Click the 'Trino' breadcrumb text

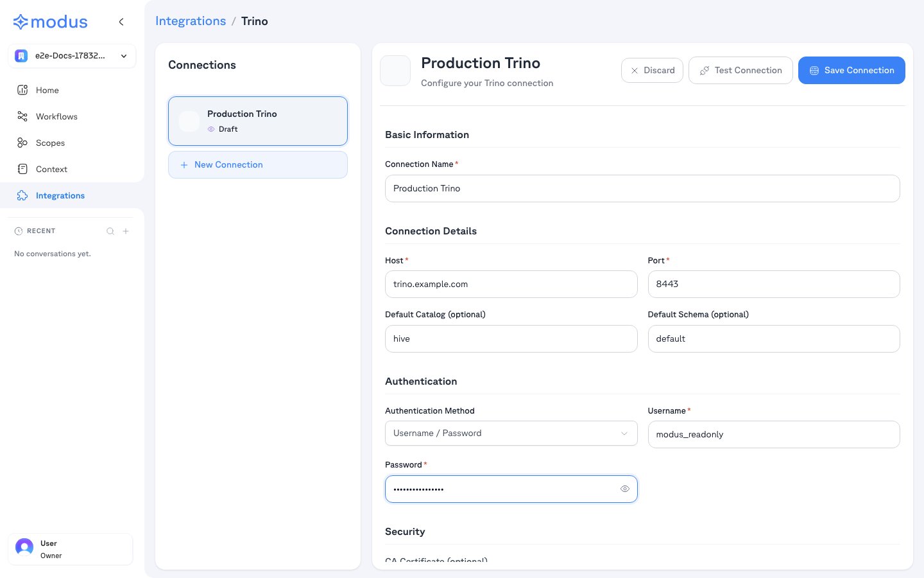[x=255, y=21]
